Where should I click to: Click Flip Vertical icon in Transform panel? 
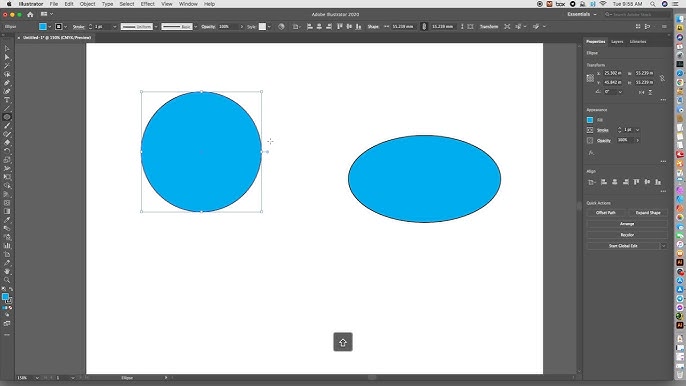pos(651,92)
